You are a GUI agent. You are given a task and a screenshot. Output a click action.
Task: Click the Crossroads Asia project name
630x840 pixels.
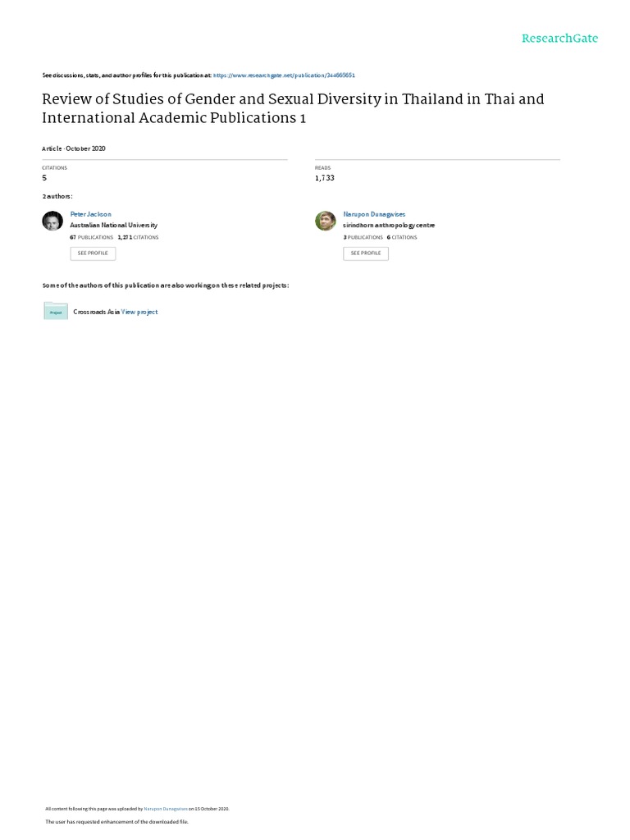coord(97,312)
